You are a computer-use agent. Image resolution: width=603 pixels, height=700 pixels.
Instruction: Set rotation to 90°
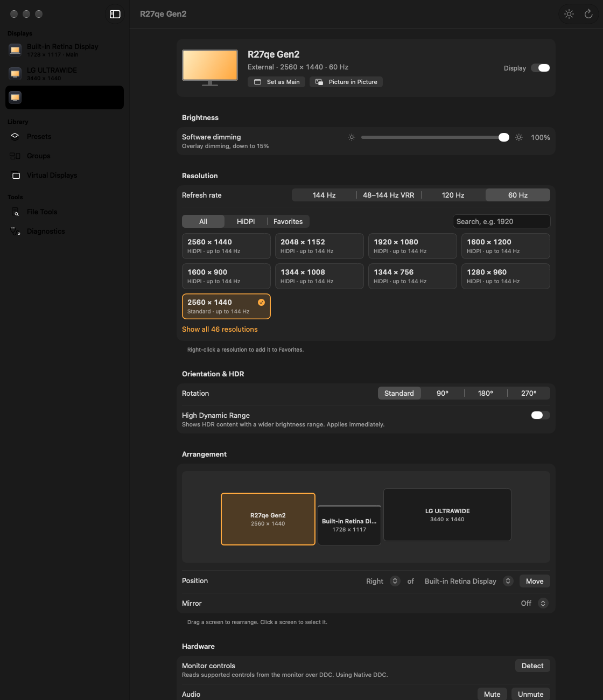click(x=443, y=393)
